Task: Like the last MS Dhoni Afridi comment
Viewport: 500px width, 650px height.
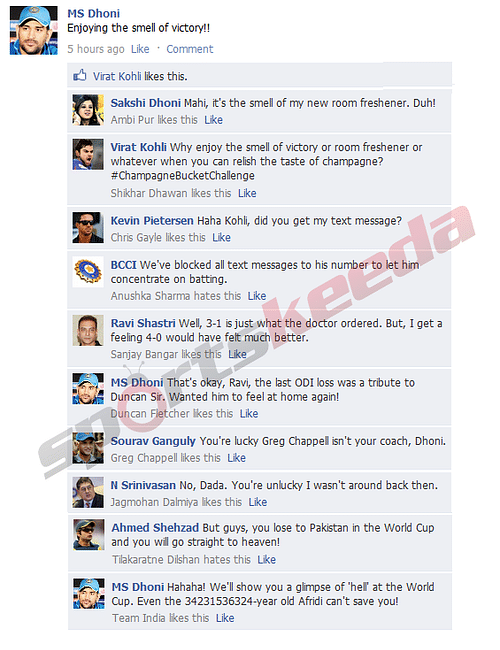Action: (x=225, y=618)
